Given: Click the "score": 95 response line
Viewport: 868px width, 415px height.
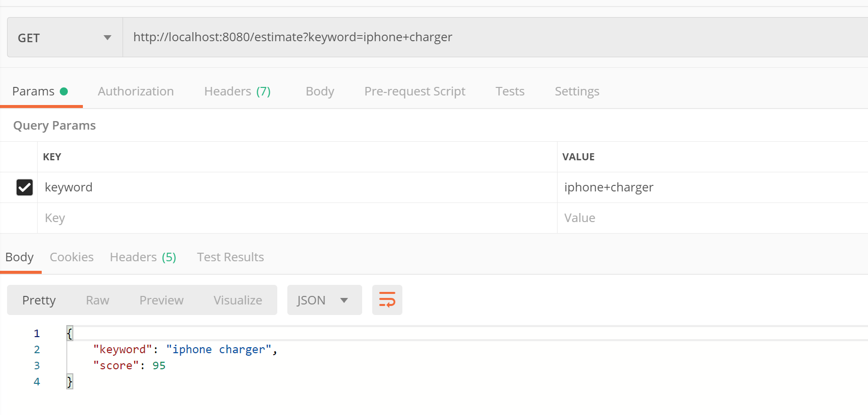Looking at the screenshot, I should pyautogui.click(x=130, y=366).
